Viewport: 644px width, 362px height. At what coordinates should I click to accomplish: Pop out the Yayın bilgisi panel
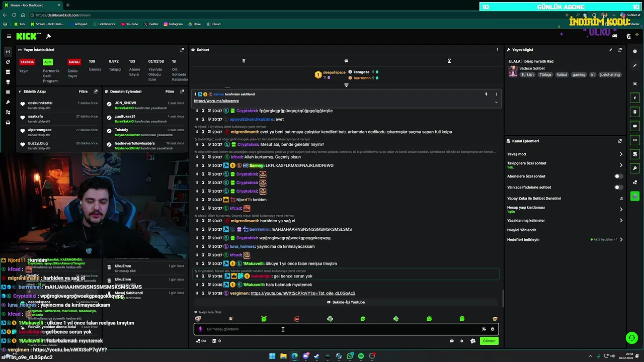click(620, 50)
